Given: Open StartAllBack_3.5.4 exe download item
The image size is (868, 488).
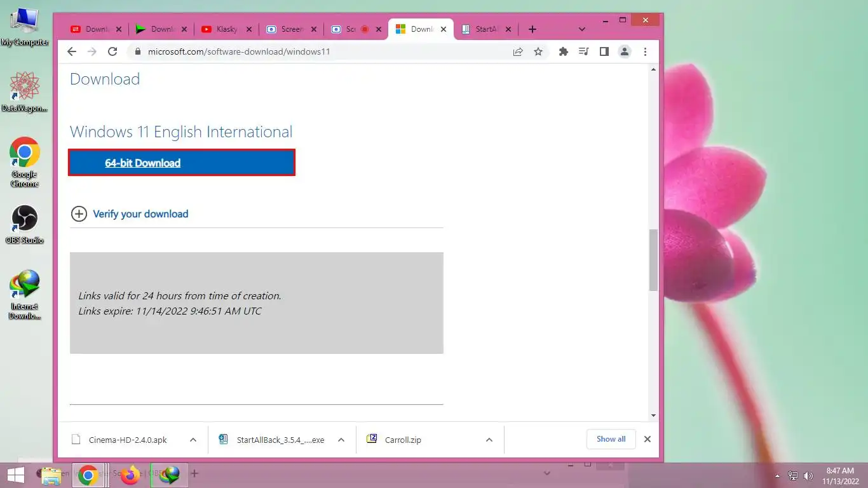Looking at the screenshot, I should click(273, 440).
